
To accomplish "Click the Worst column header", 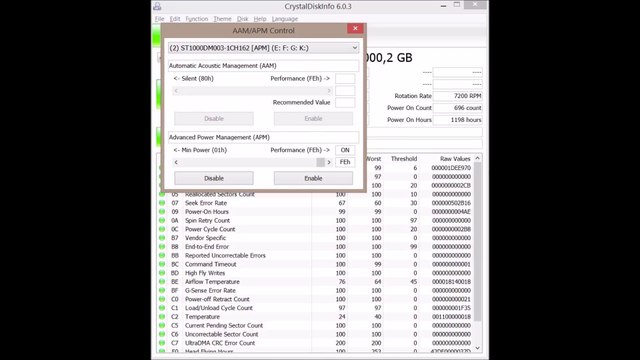I will pos(374,159).
